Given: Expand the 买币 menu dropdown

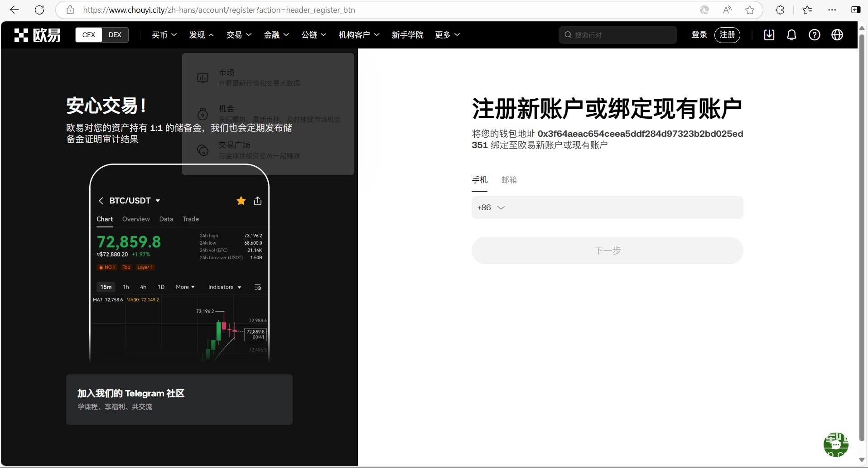Looking at the screenshot, I should [x=164, y=35].
